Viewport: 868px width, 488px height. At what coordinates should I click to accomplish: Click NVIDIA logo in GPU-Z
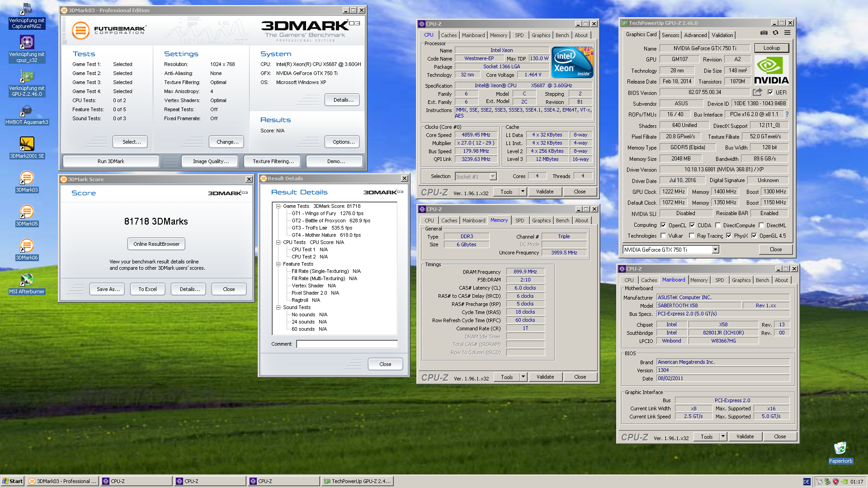pyautogui.click(x=771, y=70)
